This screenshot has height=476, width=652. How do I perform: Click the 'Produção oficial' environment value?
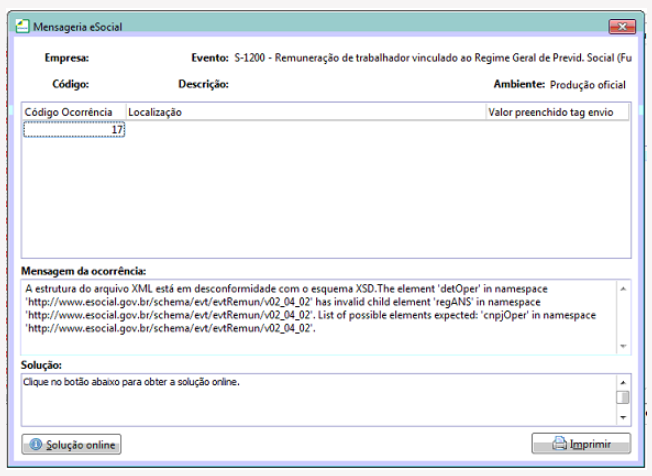588,85
